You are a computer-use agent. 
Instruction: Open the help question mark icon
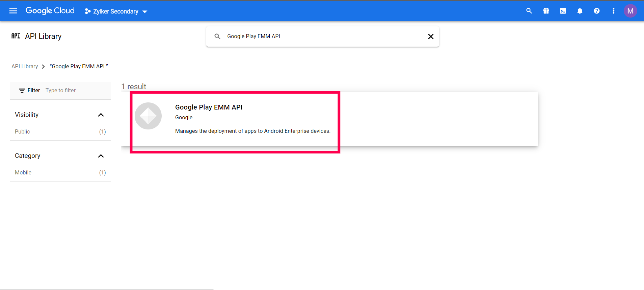pyautogui.click(x=596, y=11)
